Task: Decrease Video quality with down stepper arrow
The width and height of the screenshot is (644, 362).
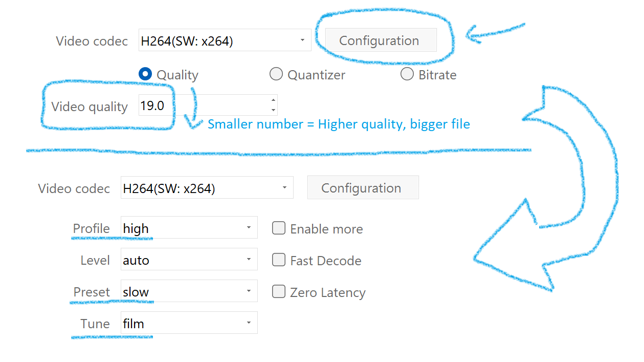Action: point(274,110)
